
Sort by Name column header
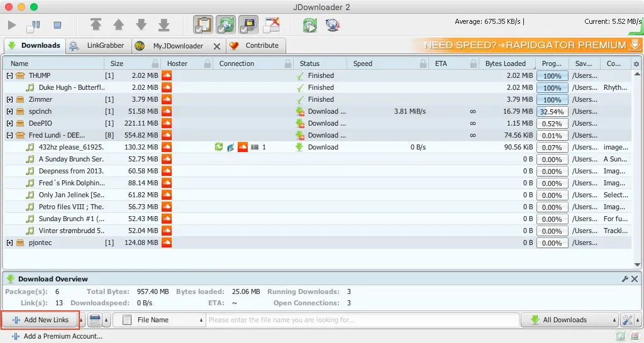coord(54,63)
